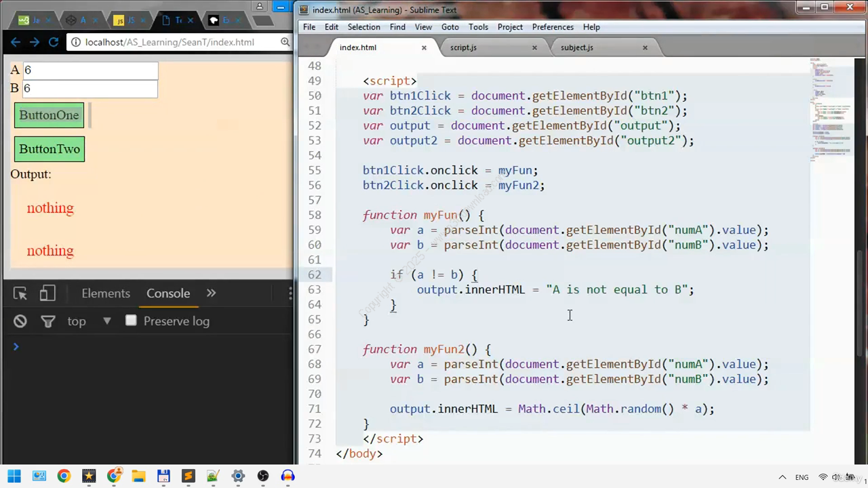Click the A number input field
Screen dimensions: 868x488
pyautogui.click(x=90, y=70)
